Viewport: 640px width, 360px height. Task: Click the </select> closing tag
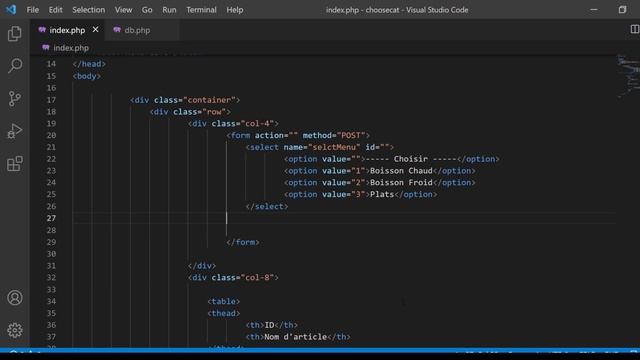(x=267, y=207)
